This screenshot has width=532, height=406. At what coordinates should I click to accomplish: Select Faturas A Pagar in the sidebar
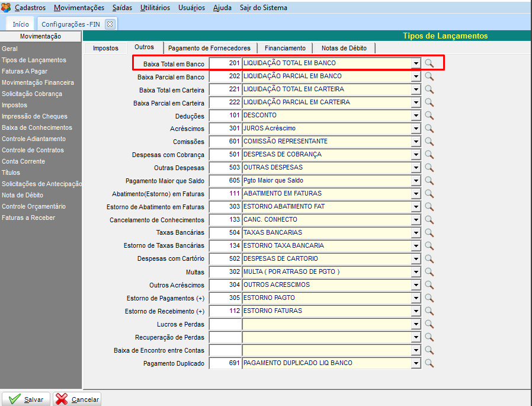pyautogui.click(x=24, y=71)
